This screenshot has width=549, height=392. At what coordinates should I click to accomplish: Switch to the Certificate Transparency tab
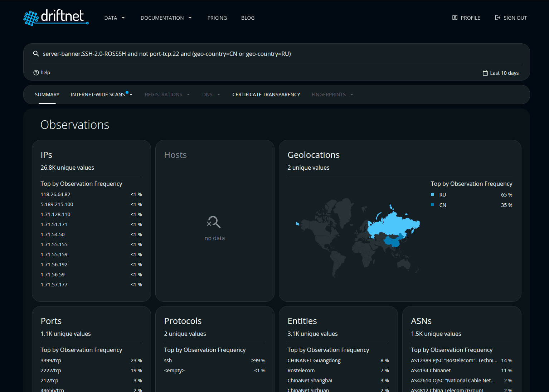tap(266, 94)
